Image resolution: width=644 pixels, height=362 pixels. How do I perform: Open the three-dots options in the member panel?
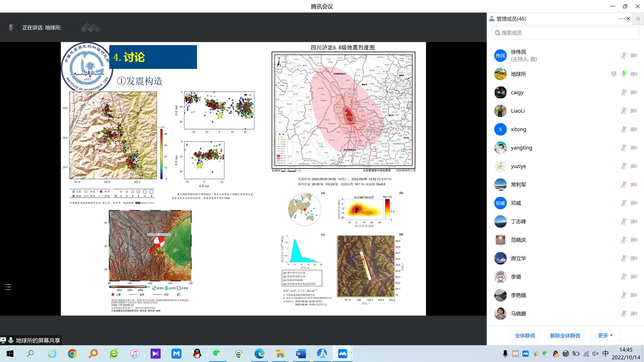pos(622,19)
